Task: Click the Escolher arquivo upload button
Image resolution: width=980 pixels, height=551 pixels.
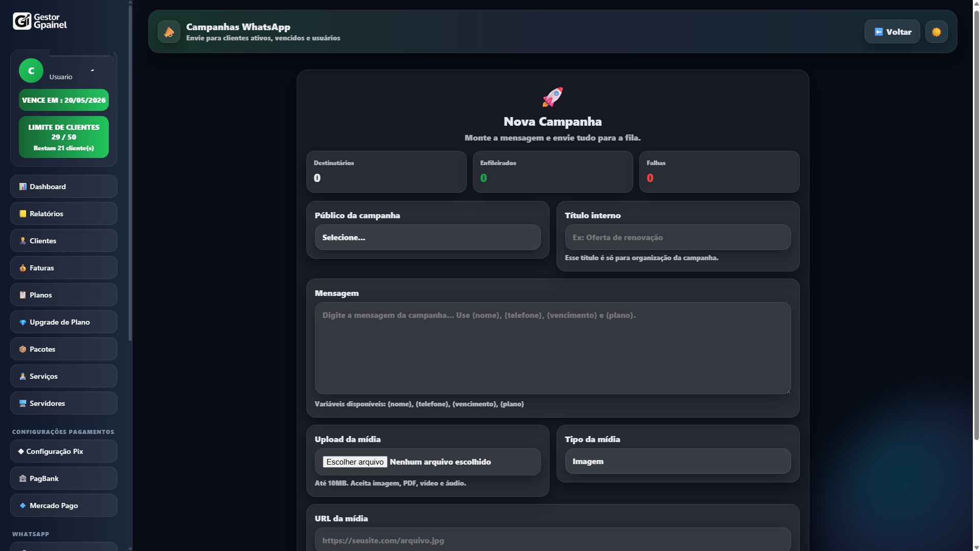Action: (x=355, y=462)
